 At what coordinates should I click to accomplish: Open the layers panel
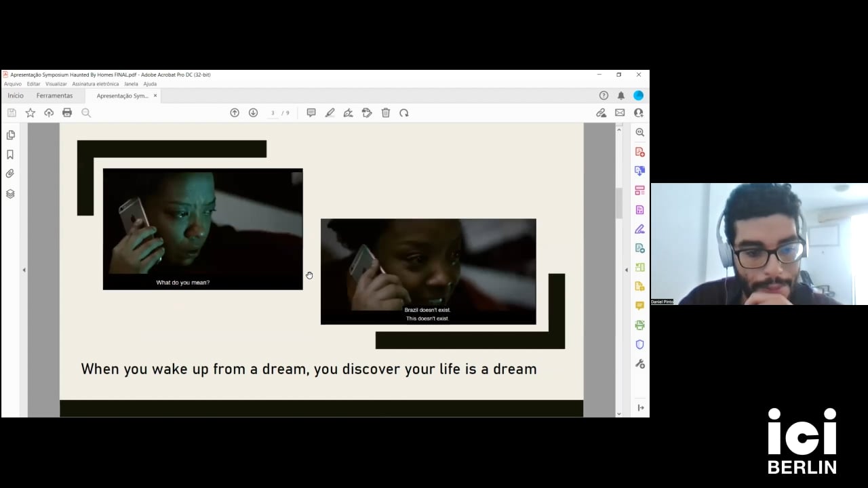10,193
